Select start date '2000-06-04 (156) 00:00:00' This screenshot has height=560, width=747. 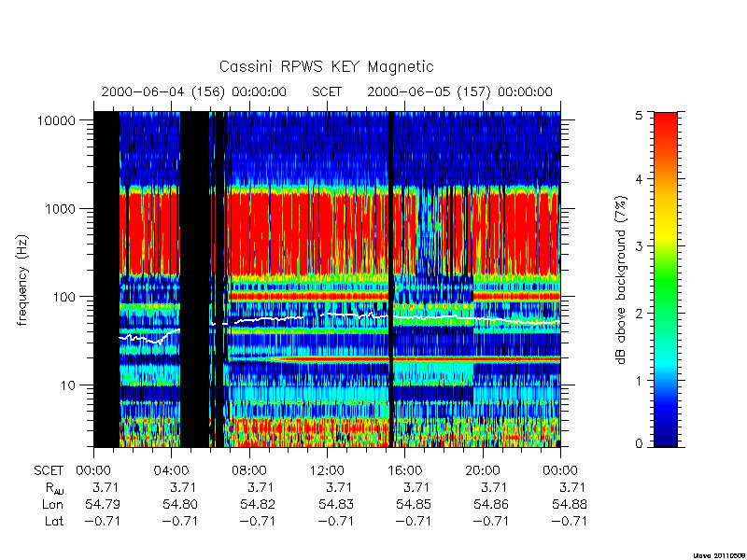coord(194,91)
